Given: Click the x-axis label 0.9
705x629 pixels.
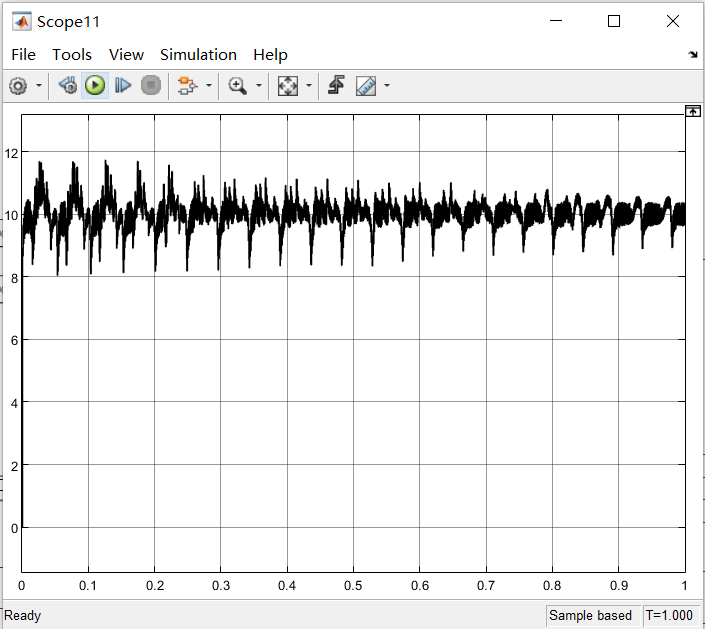Looking at the screenshot, I should (x=619, y=586).
